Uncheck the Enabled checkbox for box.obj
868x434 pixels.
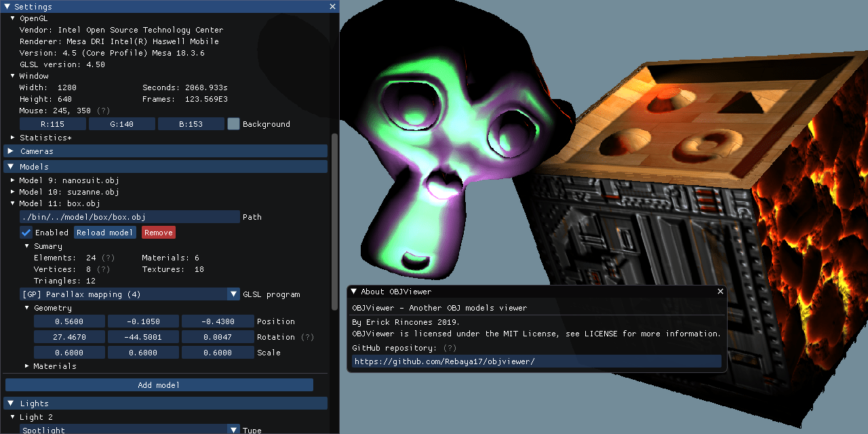[26, 233]
